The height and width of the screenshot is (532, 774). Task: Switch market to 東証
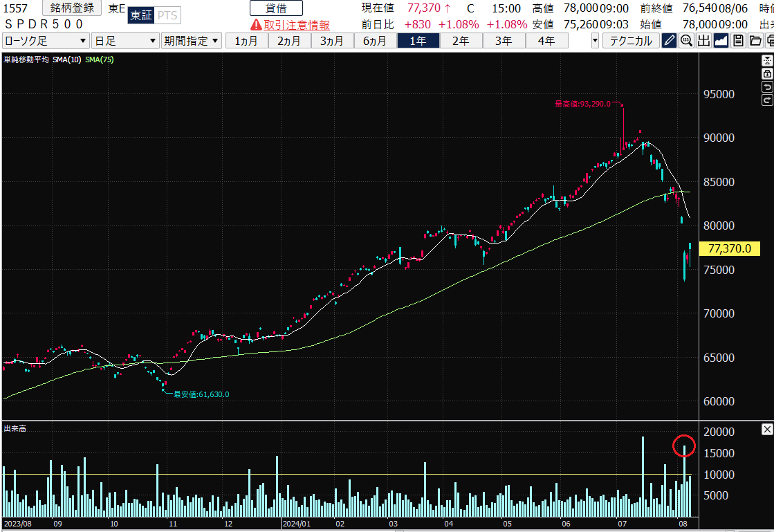pyautogui.click(x=140, y=16)
